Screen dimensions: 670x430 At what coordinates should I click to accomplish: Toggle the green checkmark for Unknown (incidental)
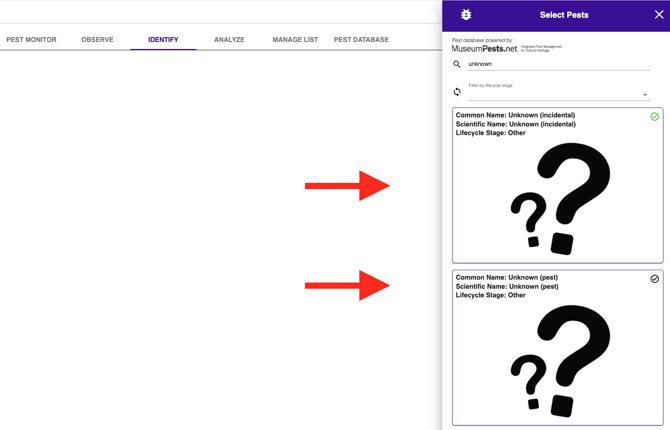655,117
